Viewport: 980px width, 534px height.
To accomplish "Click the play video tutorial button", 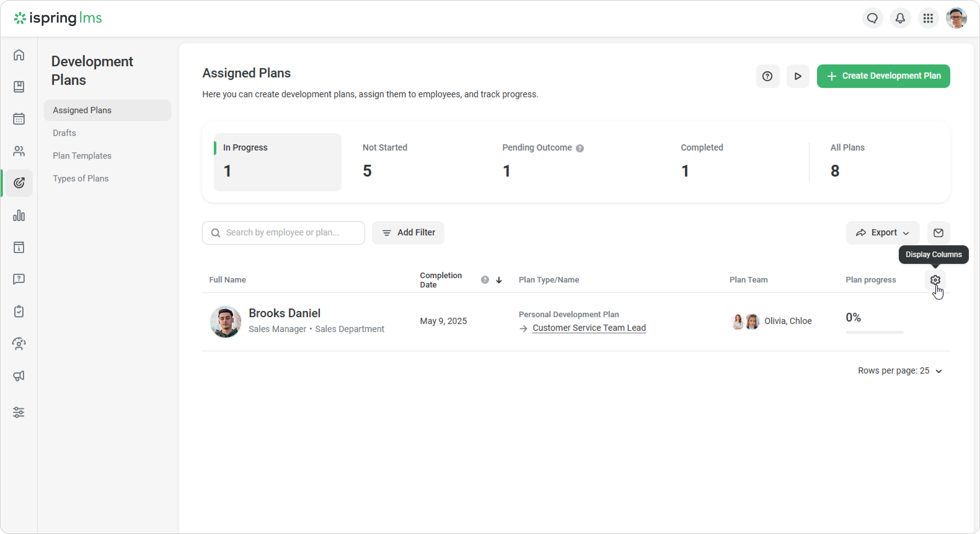I will [798, 76].
